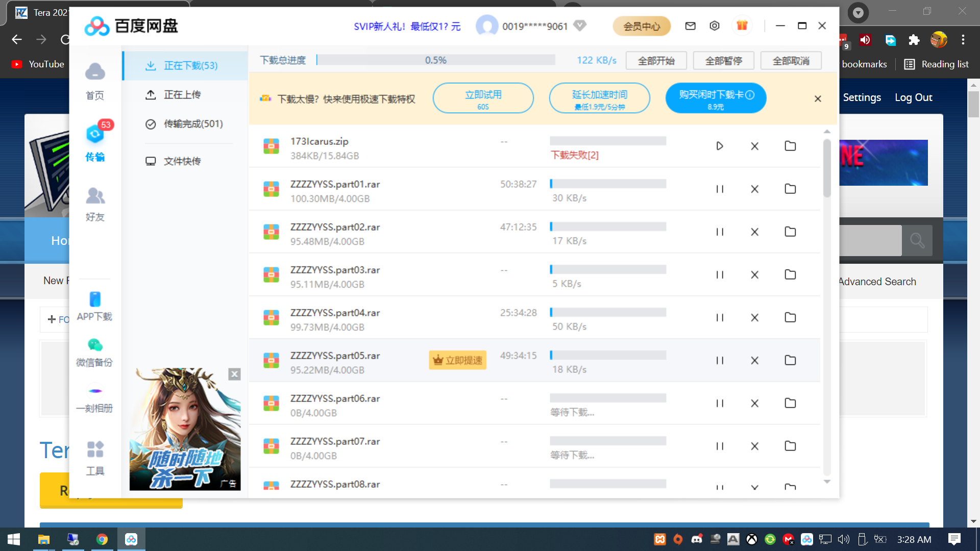Screen dimensions: 980x551
Task: Open the 好友 friends section
Action: pyautogui.click(x=95, y=204)
